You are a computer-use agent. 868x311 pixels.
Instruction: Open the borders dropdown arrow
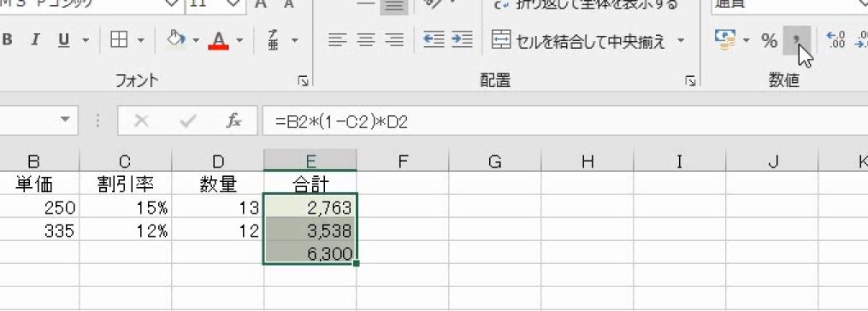click(x=140, y=40)
